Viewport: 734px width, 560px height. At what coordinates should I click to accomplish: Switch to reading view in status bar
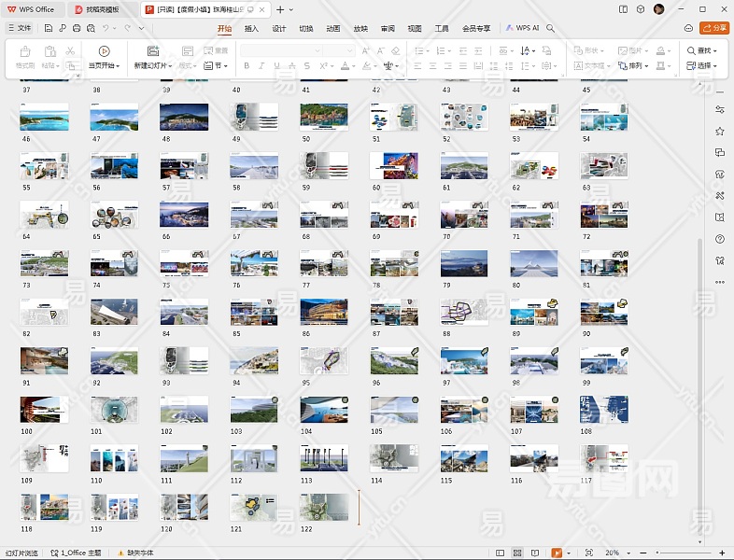click(x=535, y=553)
